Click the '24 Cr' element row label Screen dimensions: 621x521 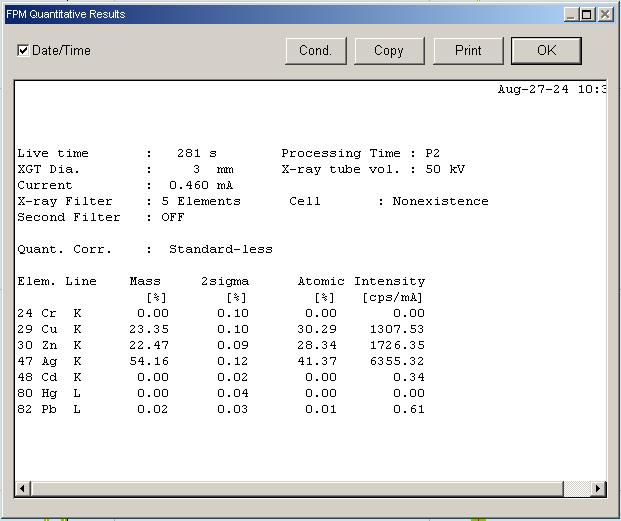(37, 313)
